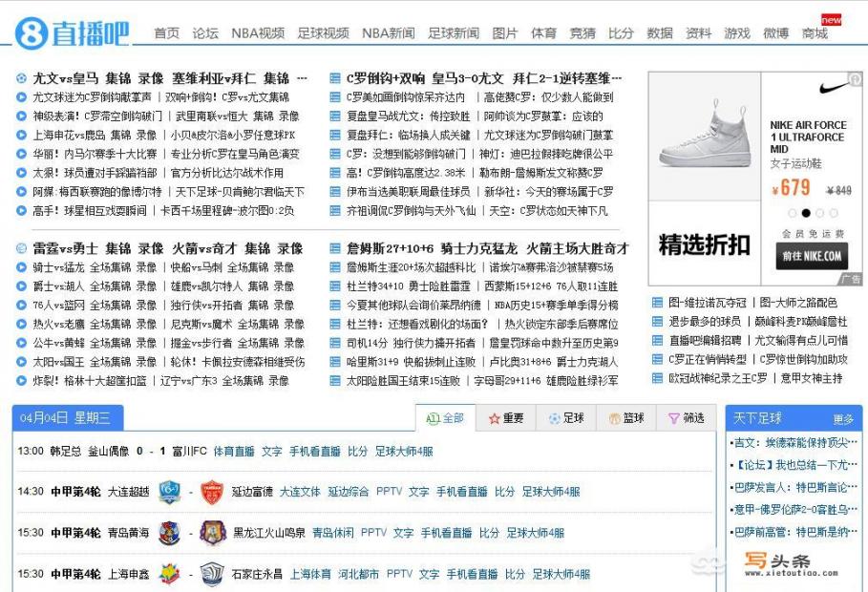Click the 上海申鑫 team crest
Image resolution: width=868 pixels, height=592 pixels.
point(169,574)
